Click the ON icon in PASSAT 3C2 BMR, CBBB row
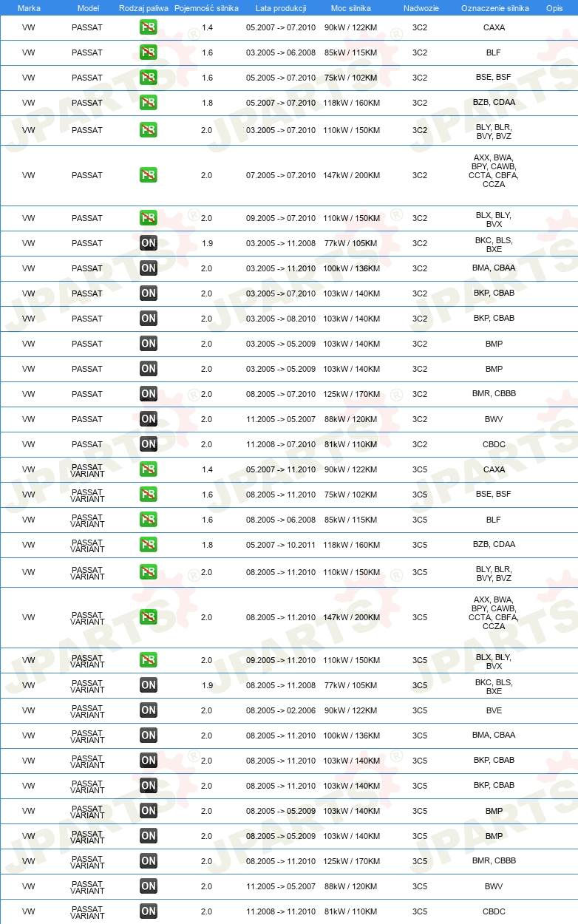Image resolution: width=578 pixels, height=924 pixels. (x=149, y=394)
